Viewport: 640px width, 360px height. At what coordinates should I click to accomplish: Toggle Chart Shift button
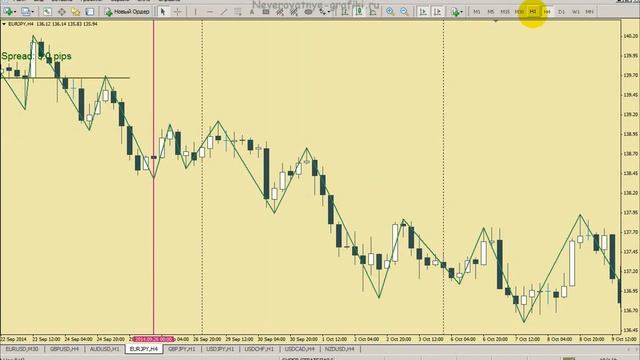pos(437,12)
